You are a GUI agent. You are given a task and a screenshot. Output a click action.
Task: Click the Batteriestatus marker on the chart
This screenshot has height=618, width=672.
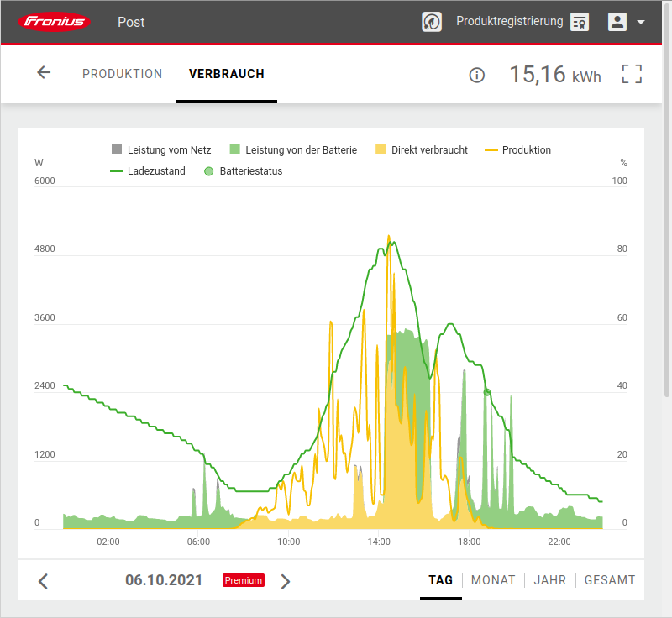pyautogui.click(x=486, y=392)
